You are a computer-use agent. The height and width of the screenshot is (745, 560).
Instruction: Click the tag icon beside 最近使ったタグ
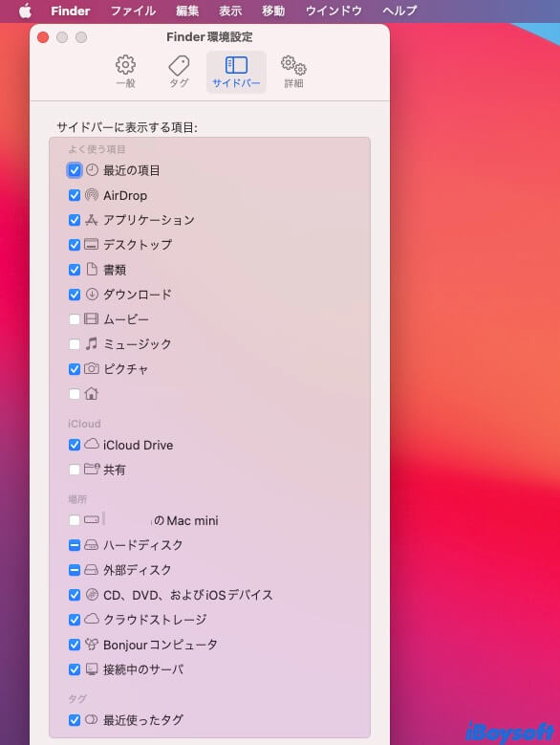click(x=91, y=719)
